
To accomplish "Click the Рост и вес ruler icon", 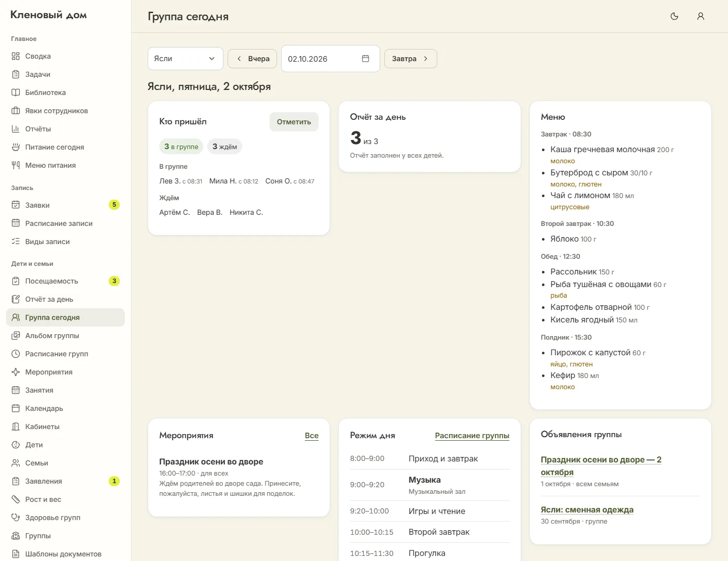I will [x=16, y=499].
